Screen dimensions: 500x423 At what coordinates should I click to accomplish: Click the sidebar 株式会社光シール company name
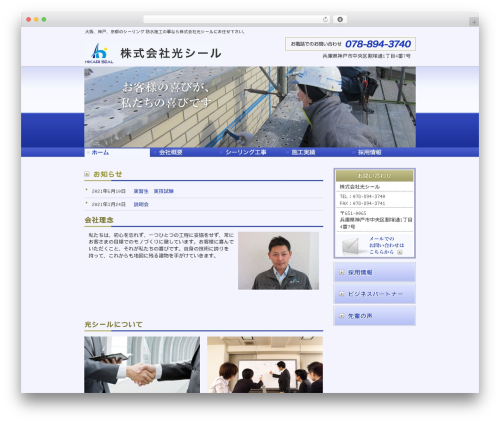[360, 187]
